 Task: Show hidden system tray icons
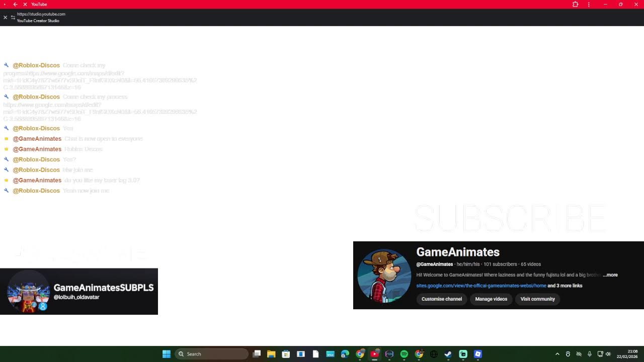[557, 354]
